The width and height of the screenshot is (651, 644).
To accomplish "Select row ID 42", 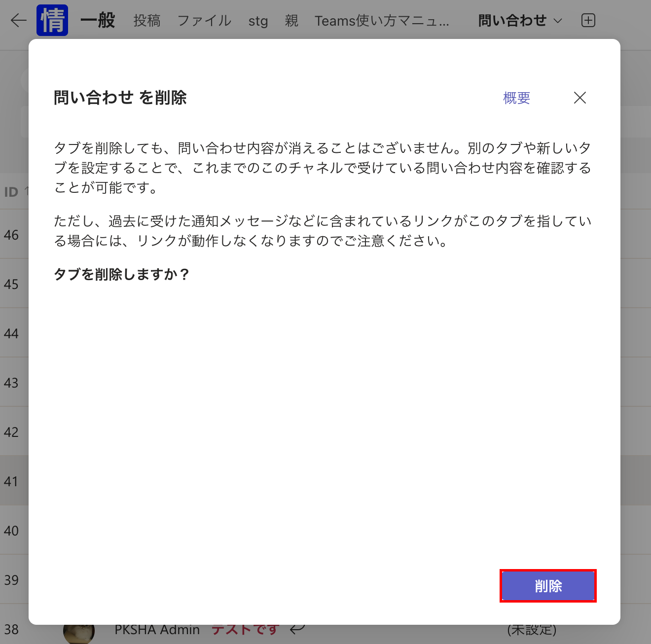I will tap(11, 432).
